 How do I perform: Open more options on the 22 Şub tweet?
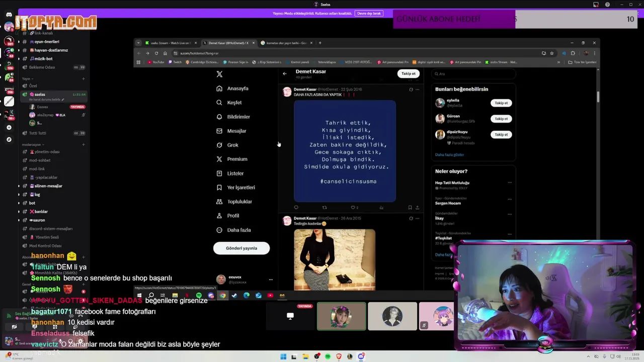(417, 89)
